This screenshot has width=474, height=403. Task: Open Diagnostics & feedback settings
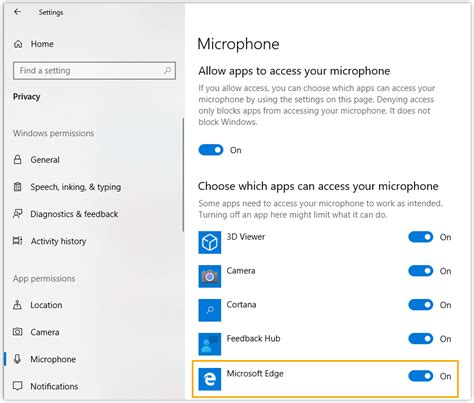pos(74,214)
